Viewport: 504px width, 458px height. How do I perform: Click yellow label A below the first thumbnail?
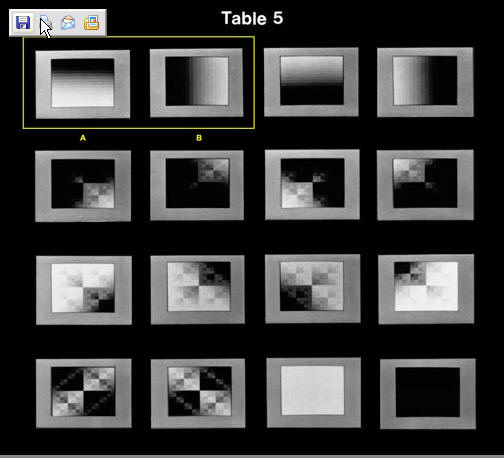pyautogui.click(x=83, y=138)
